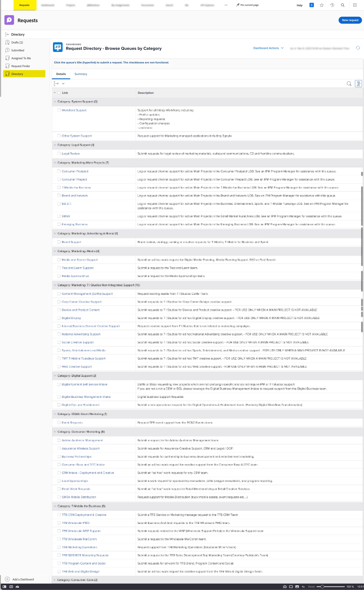Refresh the dashboard with the refresh icon
The image size is (364, 590).
coord(358,48)
